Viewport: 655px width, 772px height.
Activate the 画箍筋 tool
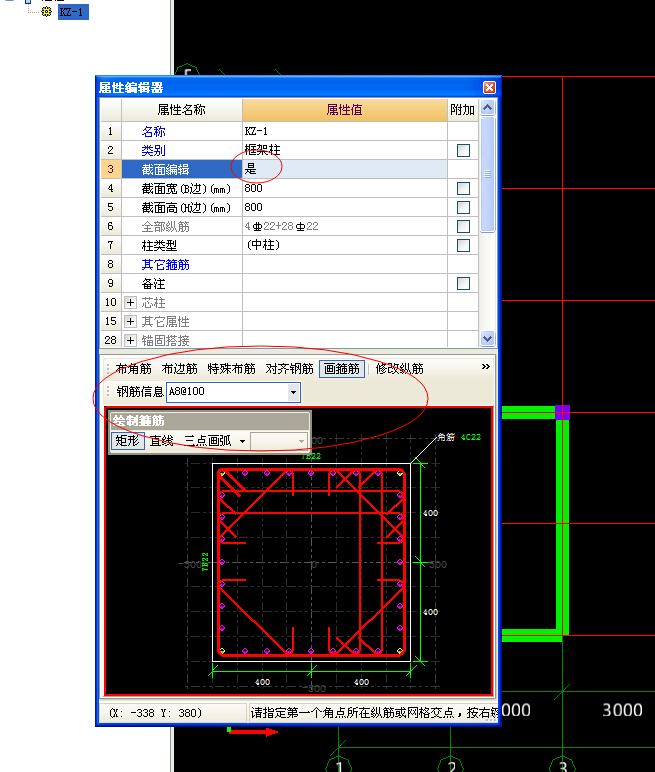click(342, 369)
